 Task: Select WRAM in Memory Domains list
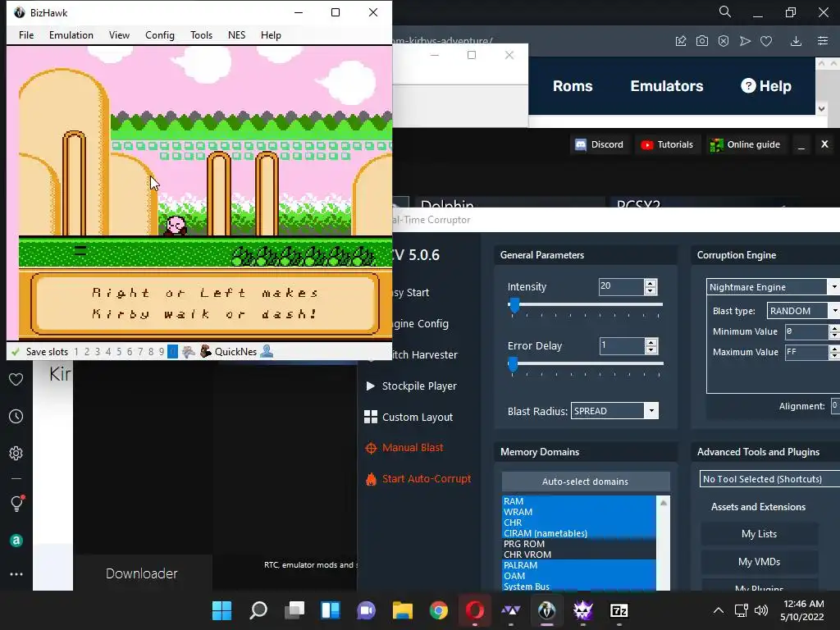tap(578, 512)
